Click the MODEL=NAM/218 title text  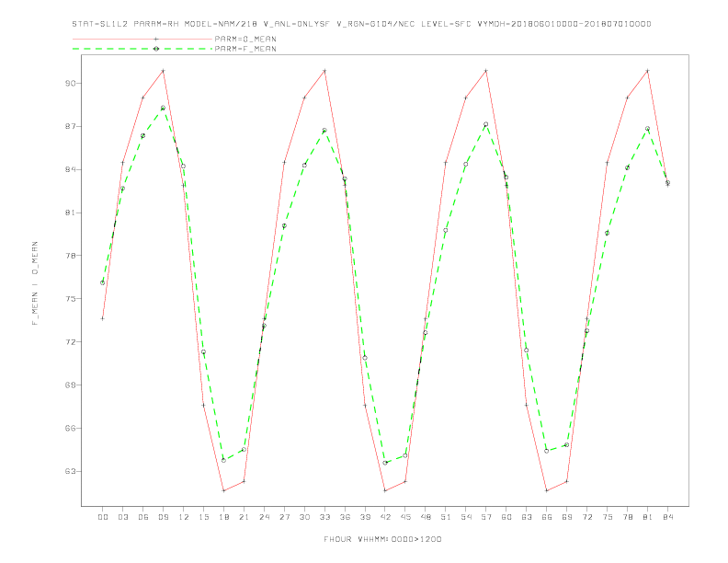(x=221, y=24)
